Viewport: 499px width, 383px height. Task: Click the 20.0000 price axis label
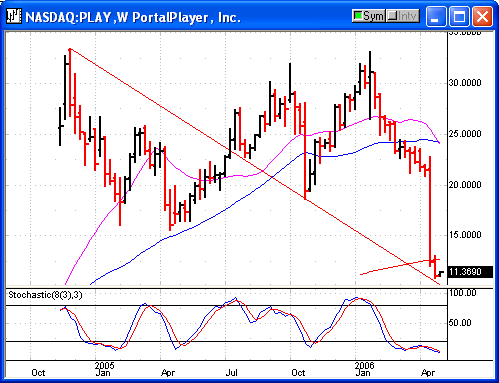tap(465, 185)
